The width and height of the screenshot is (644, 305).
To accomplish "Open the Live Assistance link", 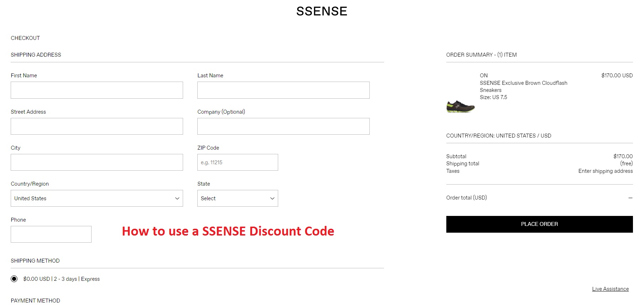I will (610, 289).
